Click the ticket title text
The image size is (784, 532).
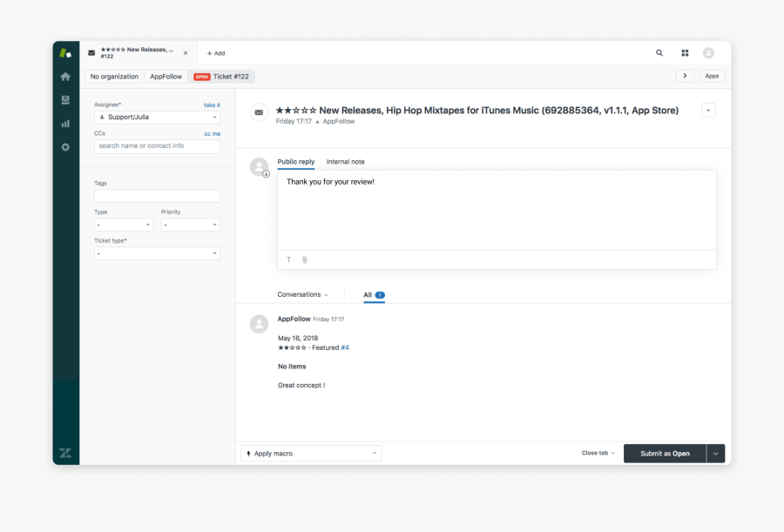tap(477, 111)
